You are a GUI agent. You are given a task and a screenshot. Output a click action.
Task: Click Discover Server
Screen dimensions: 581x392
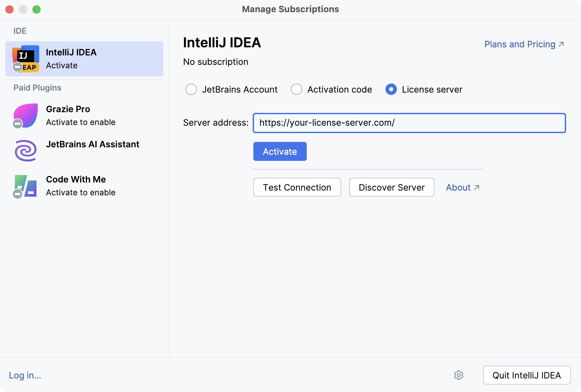click(391, 187)
